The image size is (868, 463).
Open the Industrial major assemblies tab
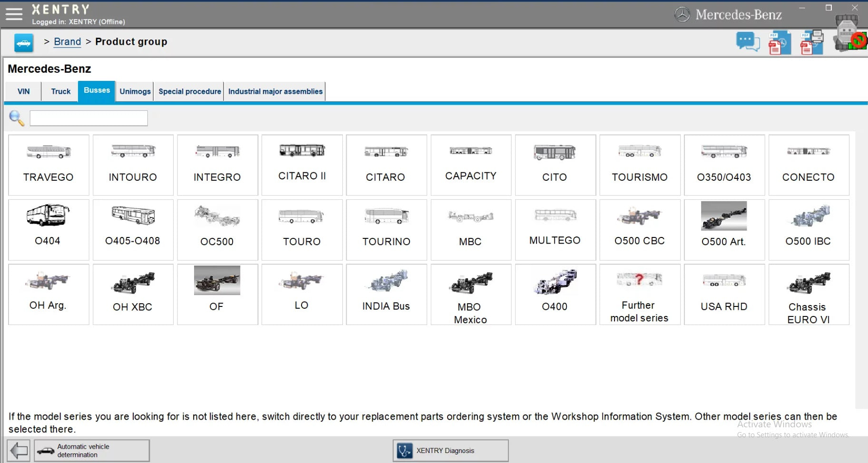pos(275,91)
